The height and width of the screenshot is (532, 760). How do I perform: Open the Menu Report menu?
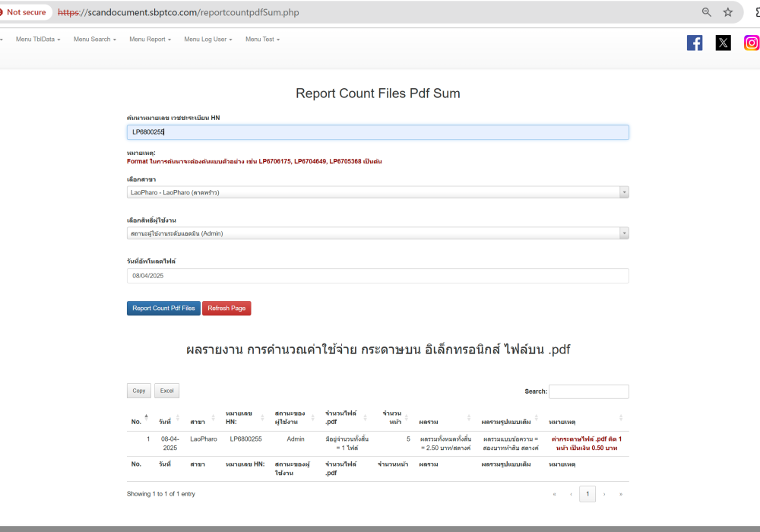point(150,40)
